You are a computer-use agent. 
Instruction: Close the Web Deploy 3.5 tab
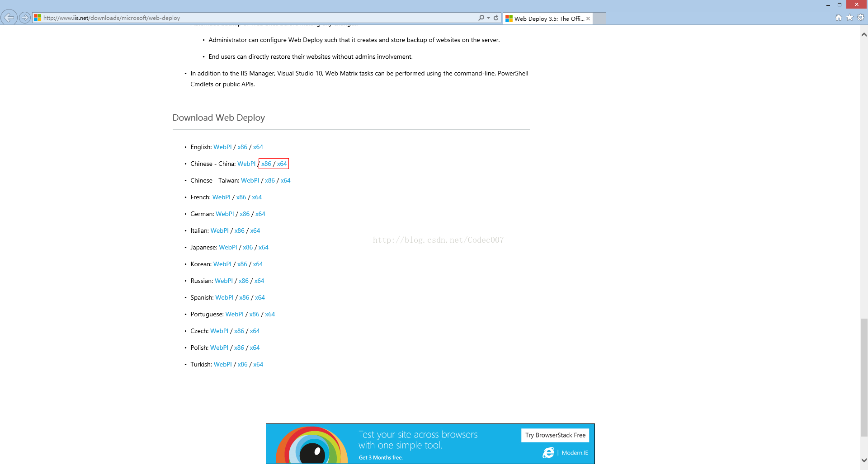point(588,19)
